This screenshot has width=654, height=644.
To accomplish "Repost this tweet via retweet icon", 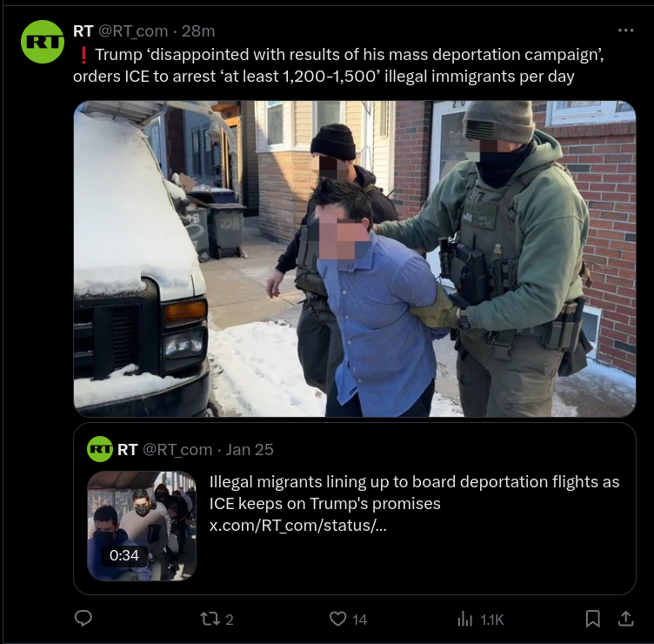I will pos(210,619).
